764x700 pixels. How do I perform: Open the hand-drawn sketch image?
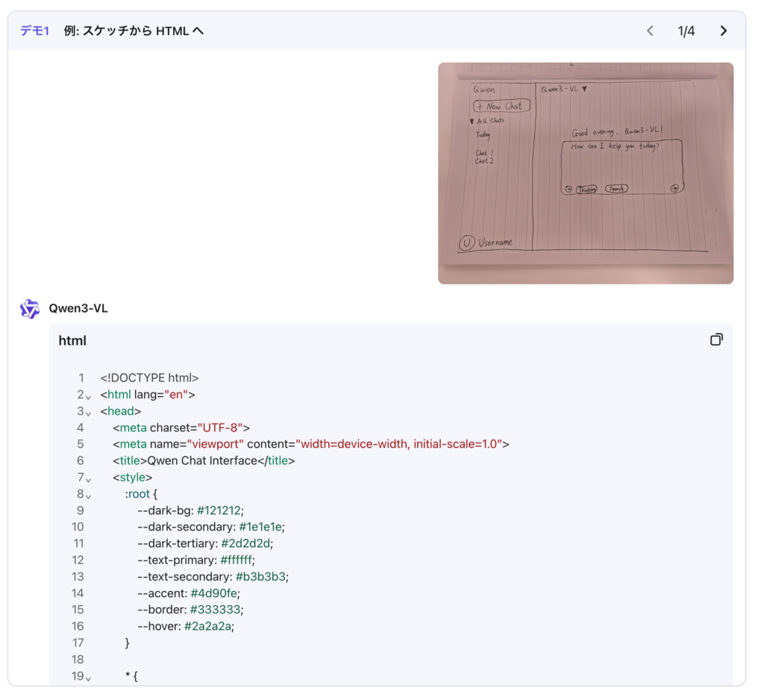click(x=585, y=173)
